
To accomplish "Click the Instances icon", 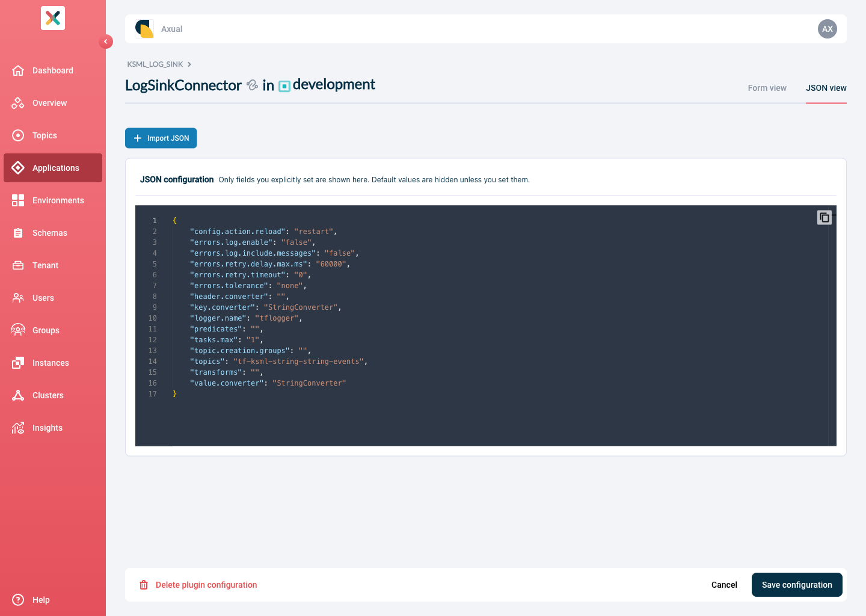I will click(x=18, y=363).
